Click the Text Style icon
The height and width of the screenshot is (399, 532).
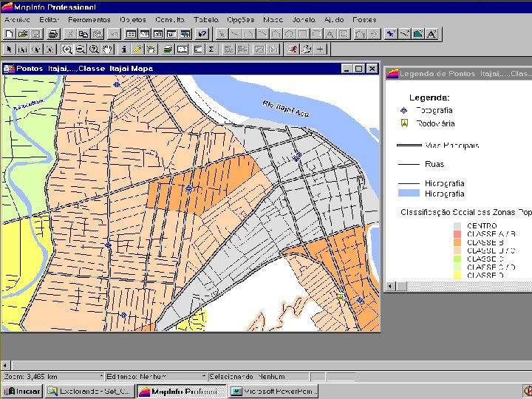(432, 33)
